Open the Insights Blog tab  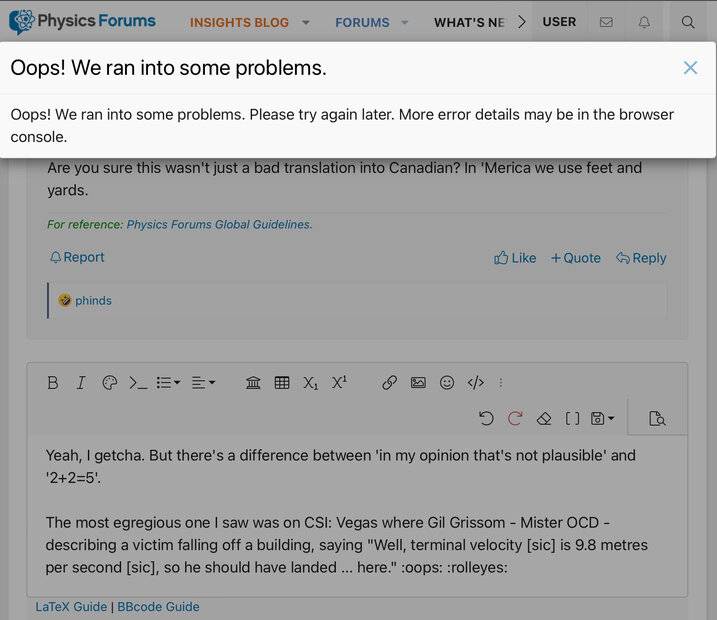click(239, 22)
